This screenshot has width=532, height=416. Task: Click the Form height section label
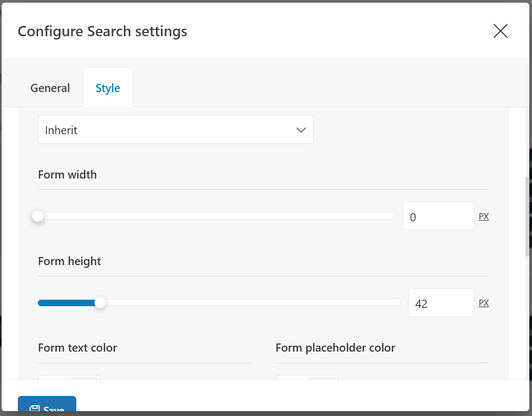pos(69,261)
